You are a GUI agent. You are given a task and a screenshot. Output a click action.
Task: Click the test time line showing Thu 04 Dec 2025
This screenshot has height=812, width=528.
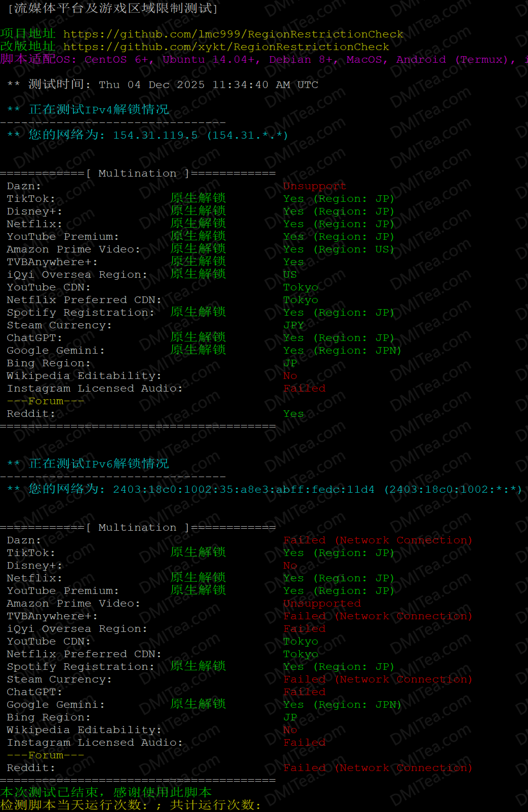click(172, 85)
